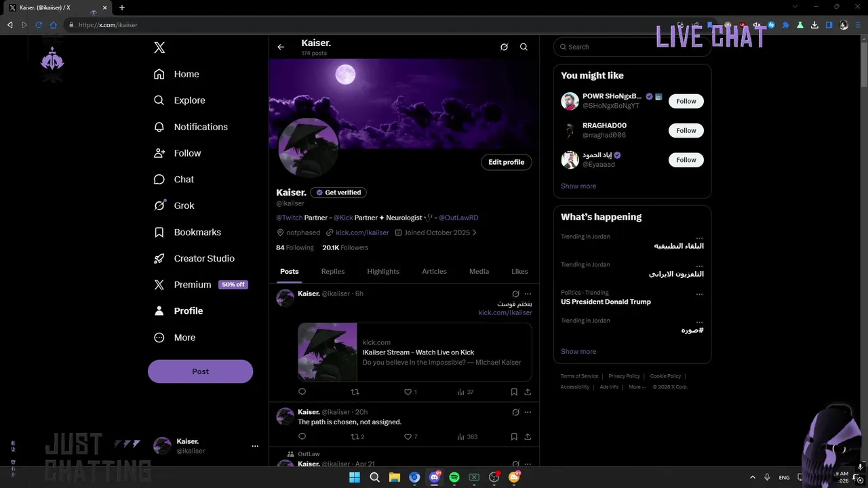Bookmark the kick.com stream post
868x488 pixels.
pos(514,392)
